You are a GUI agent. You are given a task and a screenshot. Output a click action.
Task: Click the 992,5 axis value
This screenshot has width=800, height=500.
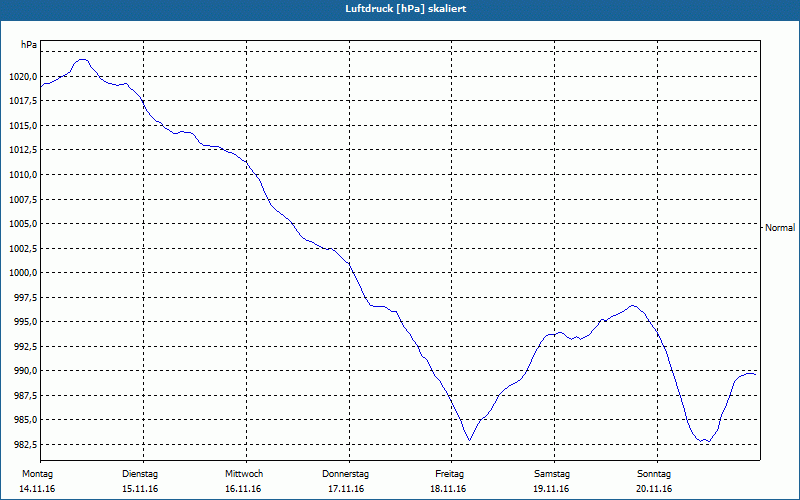click(25, 346)
